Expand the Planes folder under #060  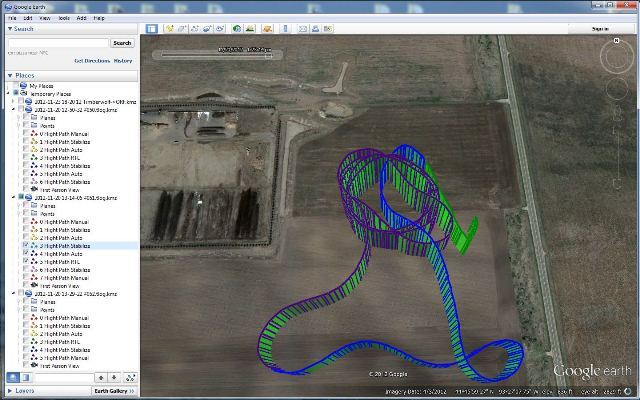(x=19, y=118)
